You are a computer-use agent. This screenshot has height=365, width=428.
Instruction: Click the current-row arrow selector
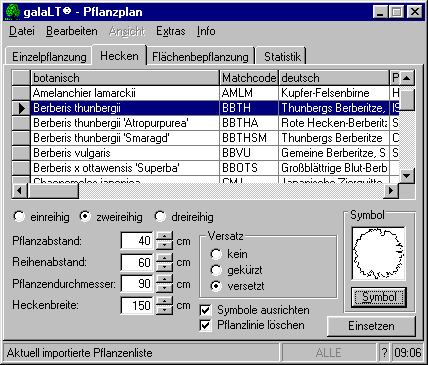21,108
